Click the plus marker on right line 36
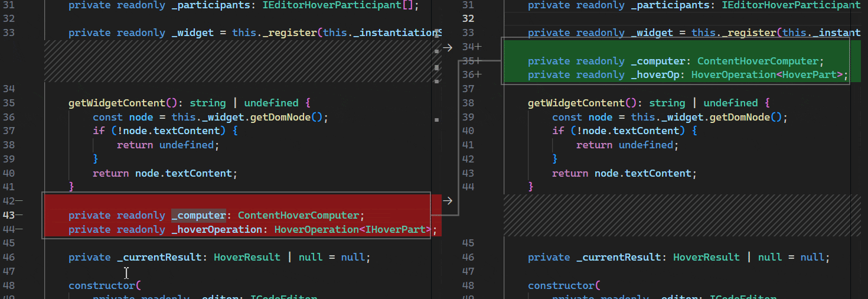Viewport: 868px width, 299px height. pyautogui.click(x=478, y=74)
